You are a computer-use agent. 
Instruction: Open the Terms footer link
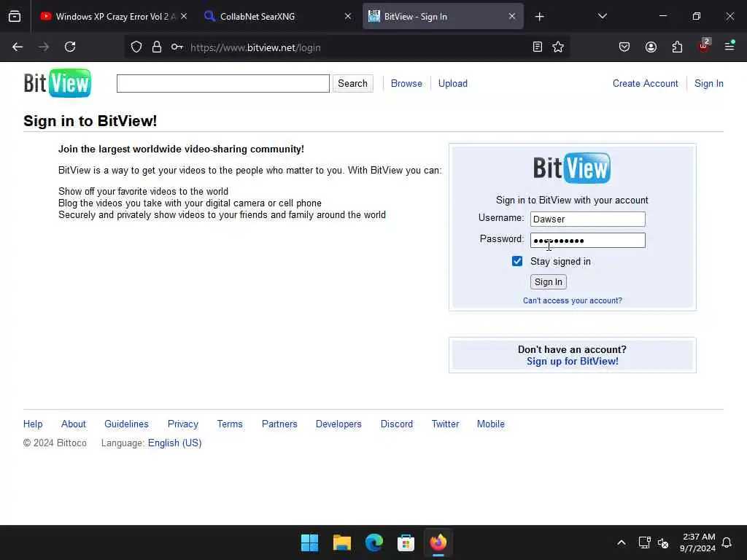click(x=230, y=424)
